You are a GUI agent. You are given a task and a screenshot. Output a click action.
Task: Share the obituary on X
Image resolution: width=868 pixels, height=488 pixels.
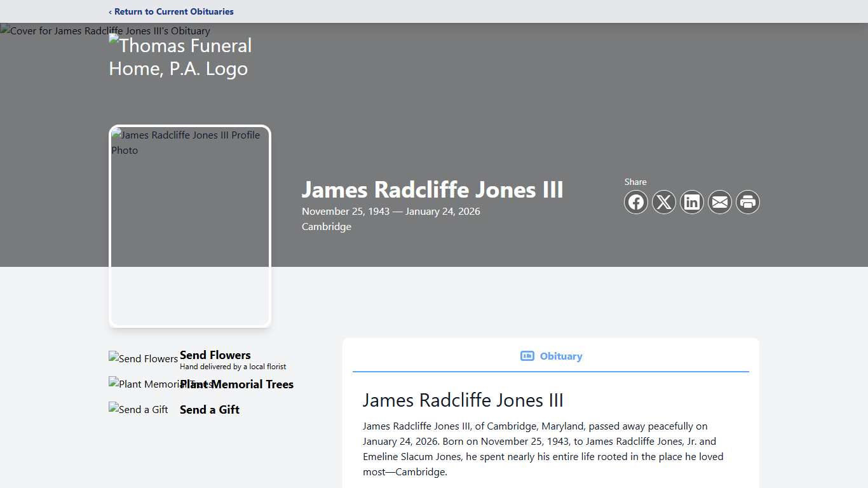coord(664,202)
